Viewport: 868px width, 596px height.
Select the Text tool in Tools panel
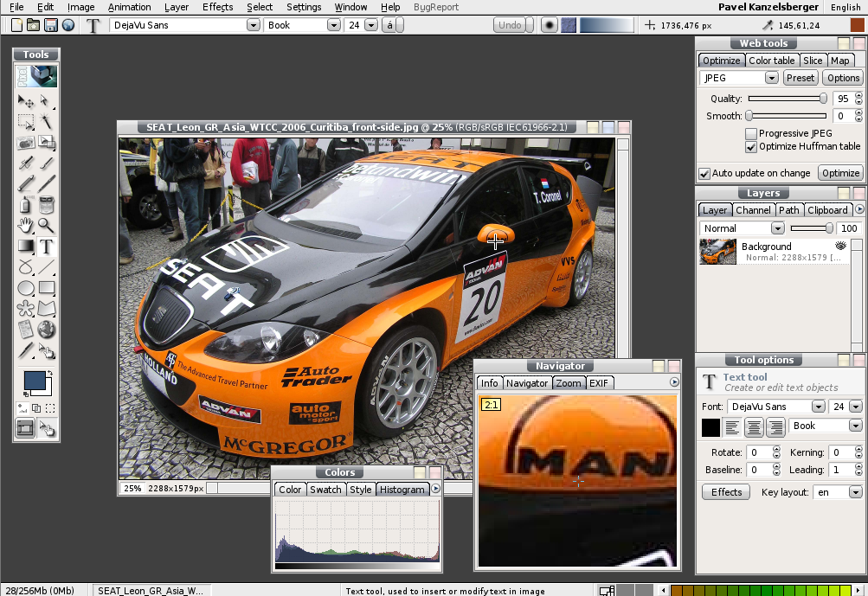[x=47, y=247]
